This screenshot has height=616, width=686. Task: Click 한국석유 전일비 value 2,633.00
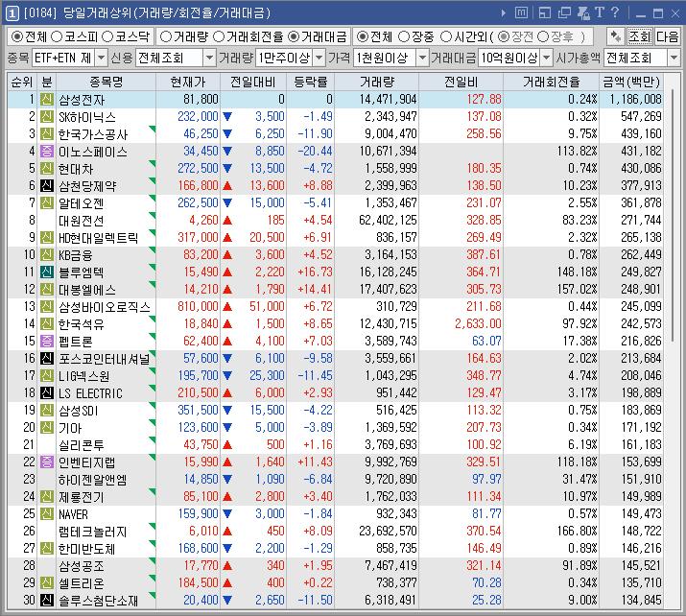(478, 323)
